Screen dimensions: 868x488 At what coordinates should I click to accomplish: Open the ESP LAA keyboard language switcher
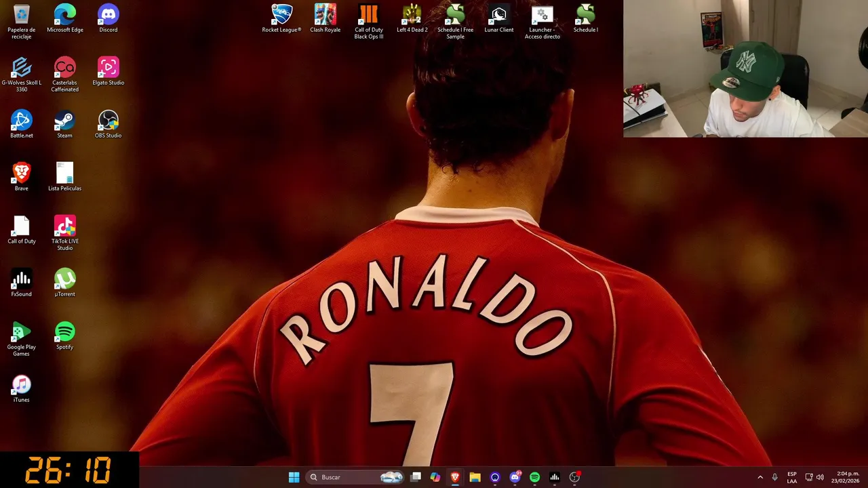(792, 477)
